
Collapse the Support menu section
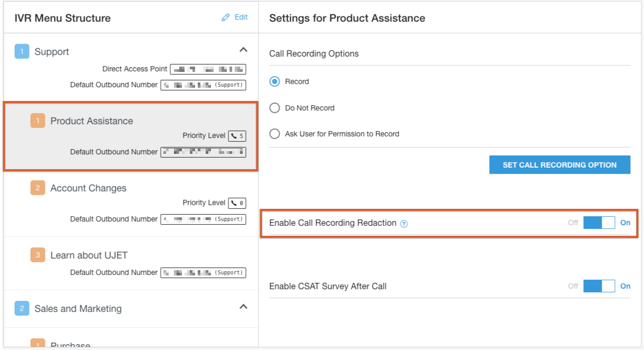pyautogui.click(x=243, y=50)
